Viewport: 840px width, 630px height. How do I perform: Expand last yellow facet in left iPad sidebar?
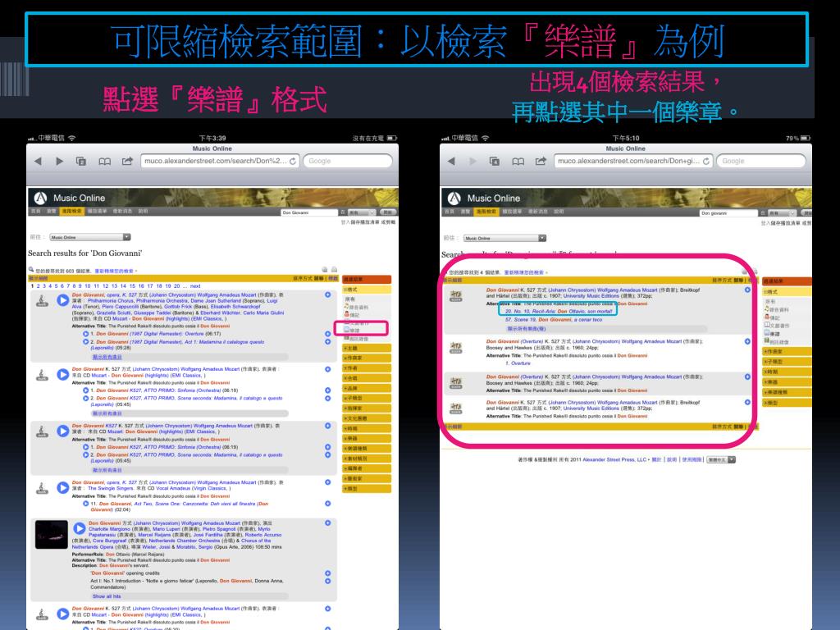[x=367, y=489]
